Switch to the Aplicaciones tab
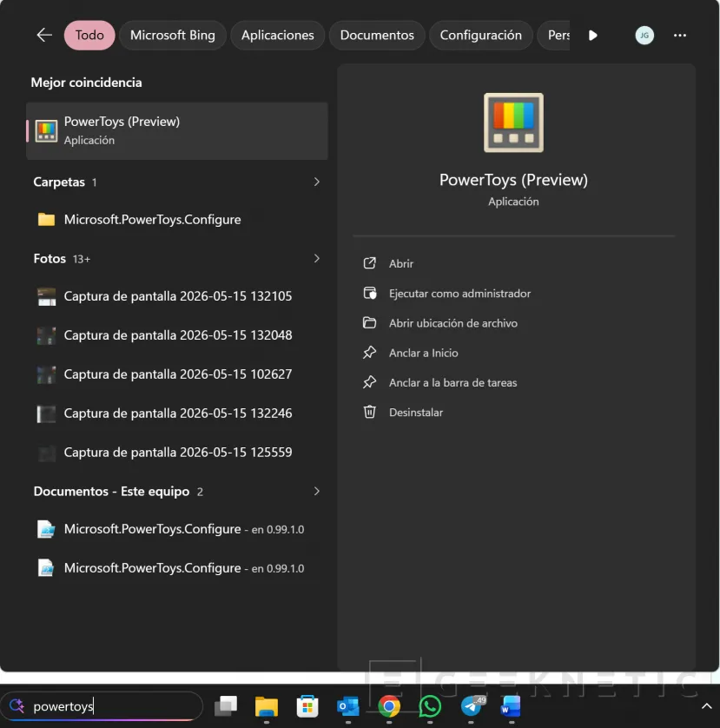 (x=277, y=36)
